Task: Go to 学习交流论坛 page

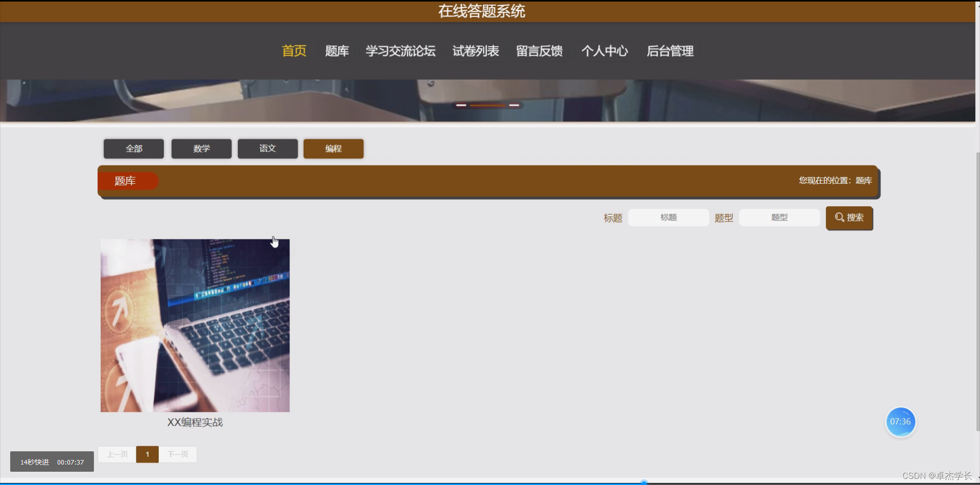Action: (x=400, y=51)
